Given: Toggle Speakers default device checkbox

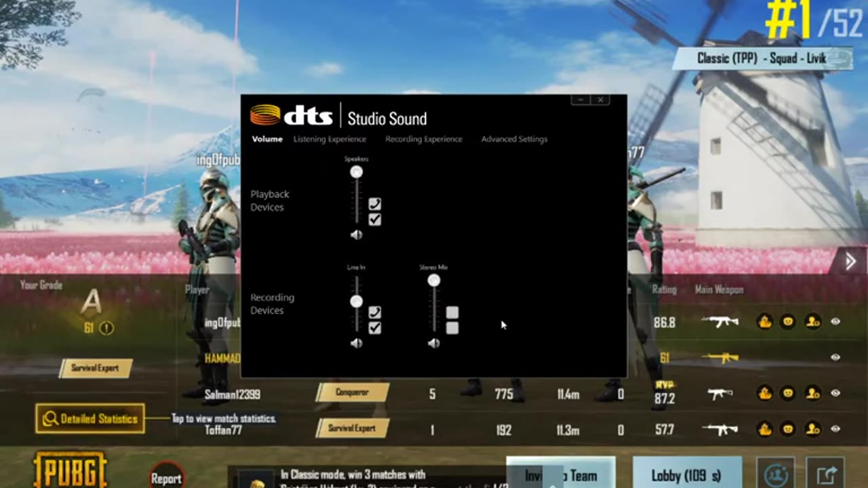Looking at the screenshot, I should pyautogui.click(x=374, y=220).
